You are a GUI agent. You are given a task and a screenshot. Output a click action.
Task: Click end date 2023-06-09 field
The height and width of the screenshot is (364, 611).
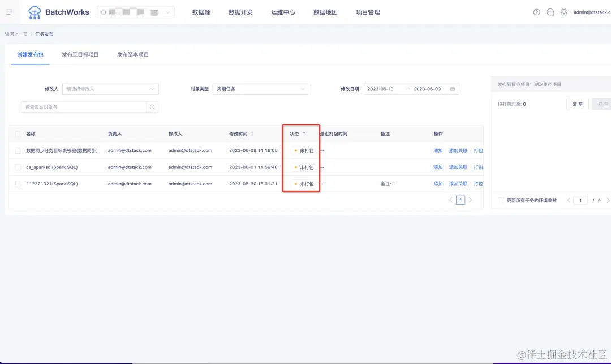[x=427, y=89]
